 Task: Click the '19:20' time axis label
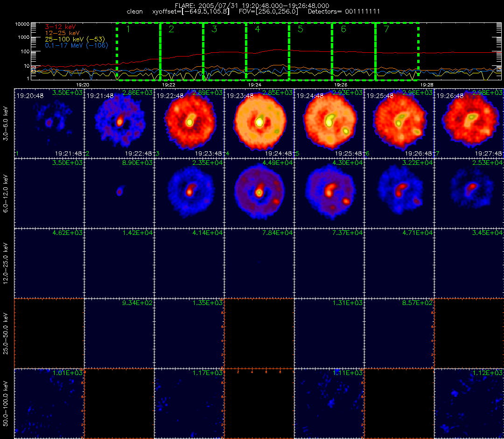(83, 85)
